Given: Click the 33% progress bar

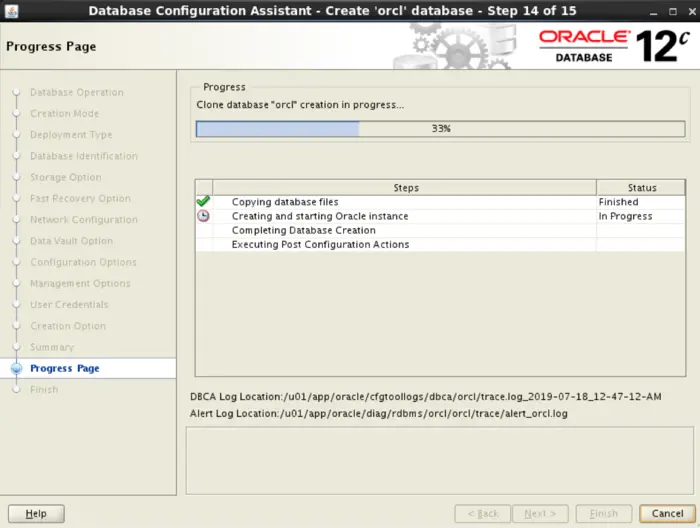Looking at the screenshot, I should tap(440, 129).
